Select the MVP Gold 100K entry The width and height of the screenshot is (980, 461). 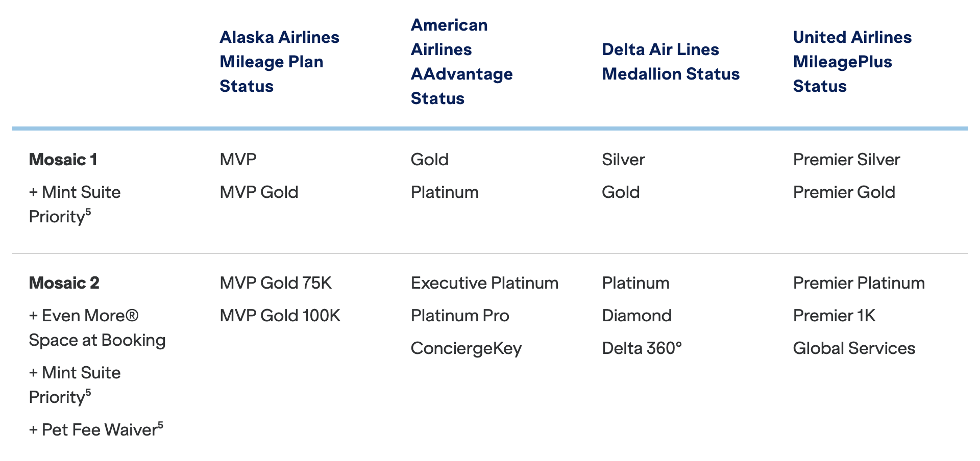tap(280, 316)
